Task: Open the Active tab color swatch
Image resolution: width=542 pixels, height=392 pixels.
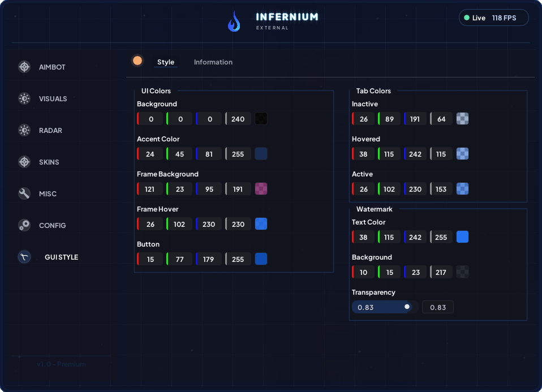Action: tap(462, 189)
